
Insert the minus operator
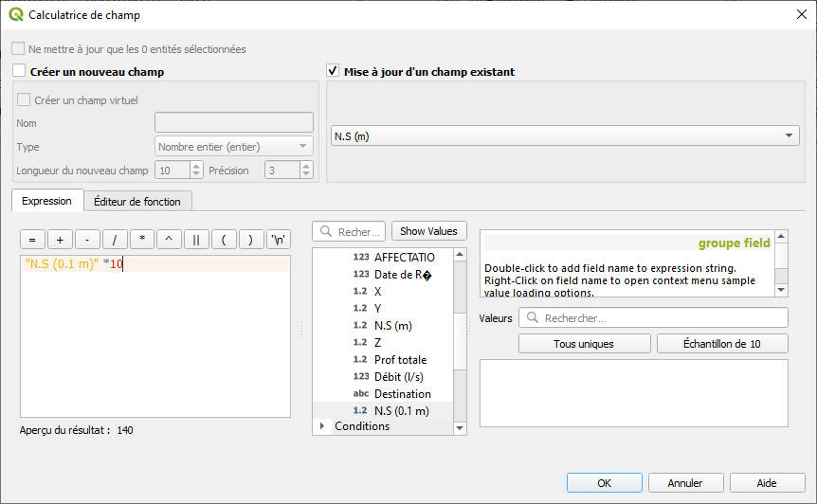87,240
